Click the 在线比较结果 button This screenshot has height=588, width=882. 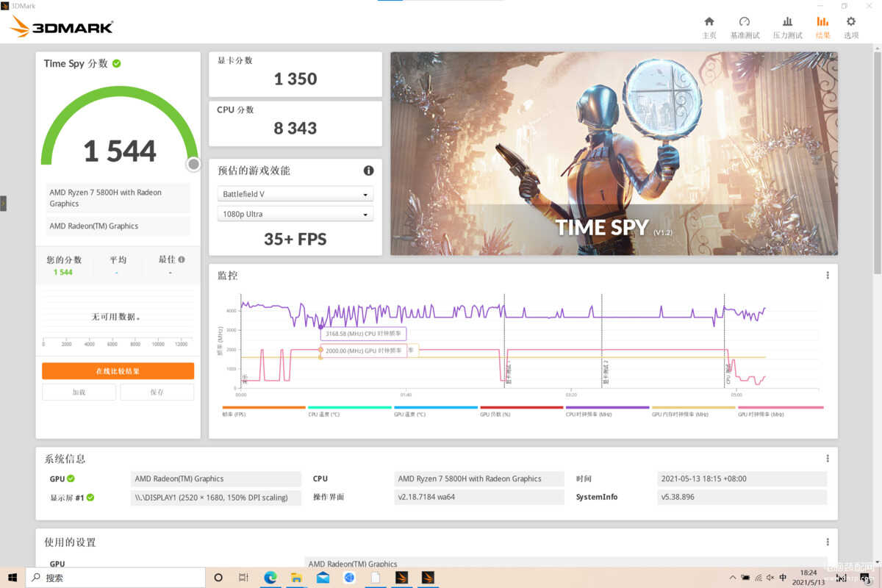coord(118,371)
